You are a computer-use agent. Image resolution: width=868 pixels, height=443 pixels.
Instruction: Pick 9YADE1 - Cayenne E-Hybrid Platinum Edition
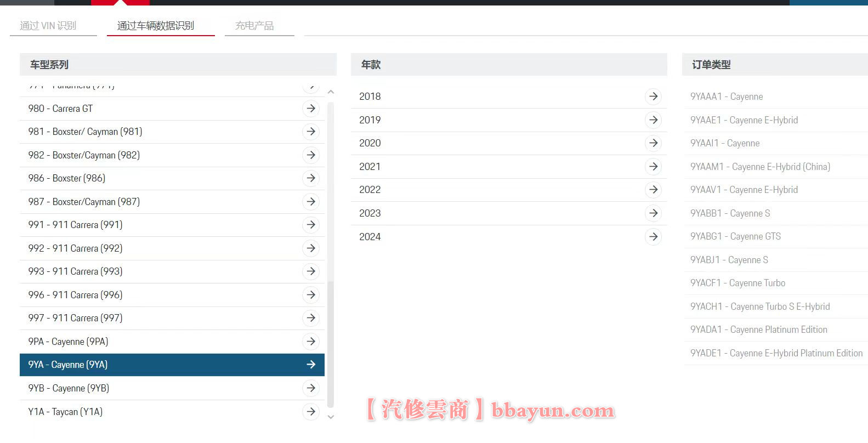(x=775, y=353)
